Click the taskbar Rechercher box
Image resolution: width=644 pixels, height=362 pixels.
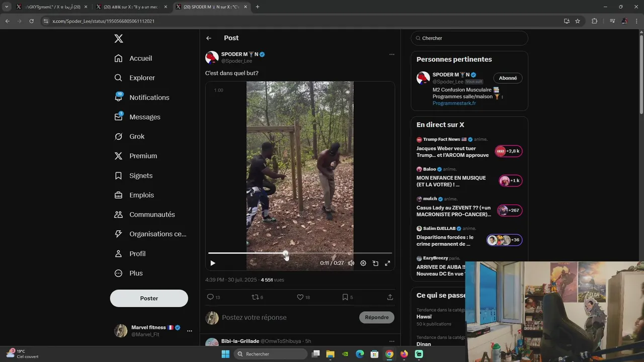pyautogui.click(x=271, y=354)
